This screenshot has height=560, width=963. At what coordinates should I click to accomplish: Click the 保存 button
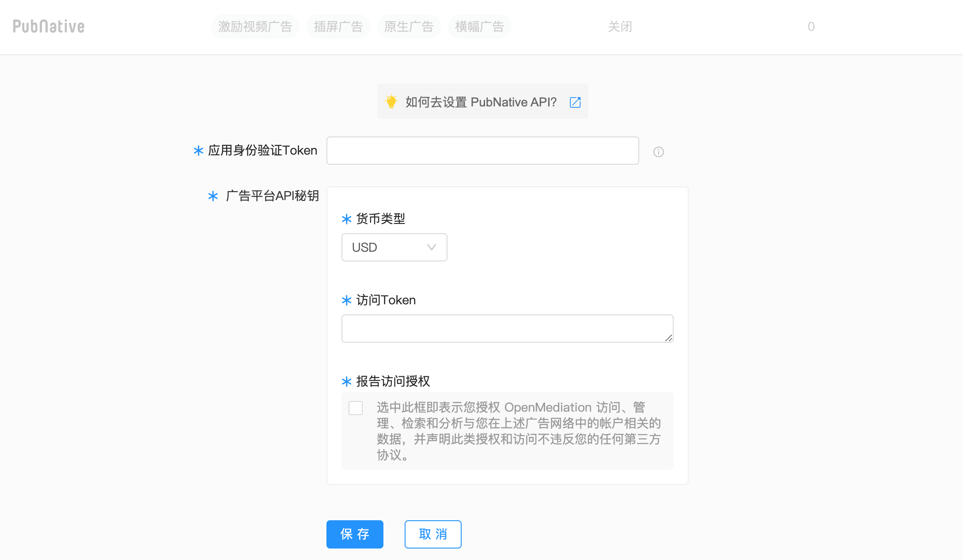(x=355, y=534)
